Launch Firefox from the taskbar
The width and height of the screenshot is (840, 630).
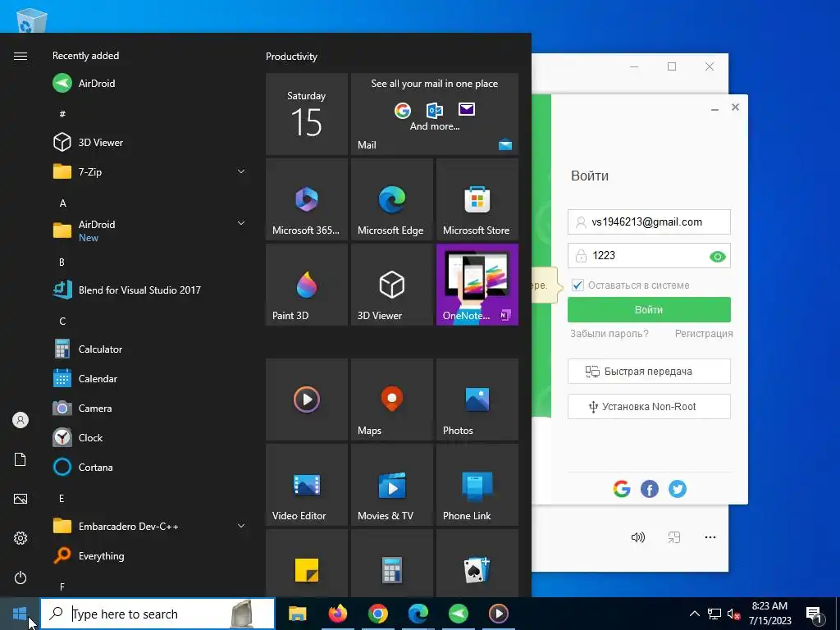coord(337,614)
